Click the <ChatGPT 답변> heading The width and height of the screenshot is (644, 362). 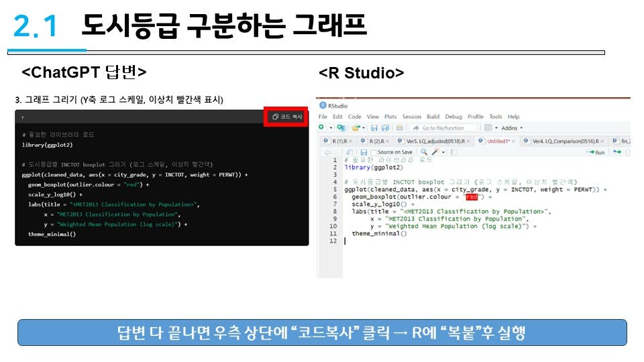pyautogui.click(x=85, y=72)
